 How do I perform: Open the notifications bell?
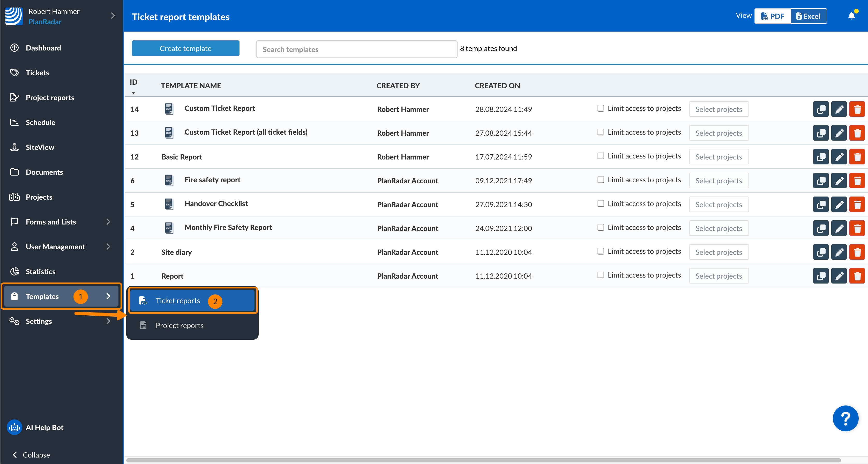(851, 16)
